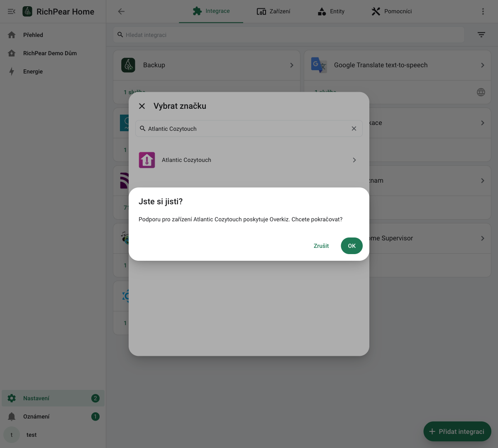Click the RichPear Home logo
Viewport: 498px width, 448px height.
pos(27,12)
